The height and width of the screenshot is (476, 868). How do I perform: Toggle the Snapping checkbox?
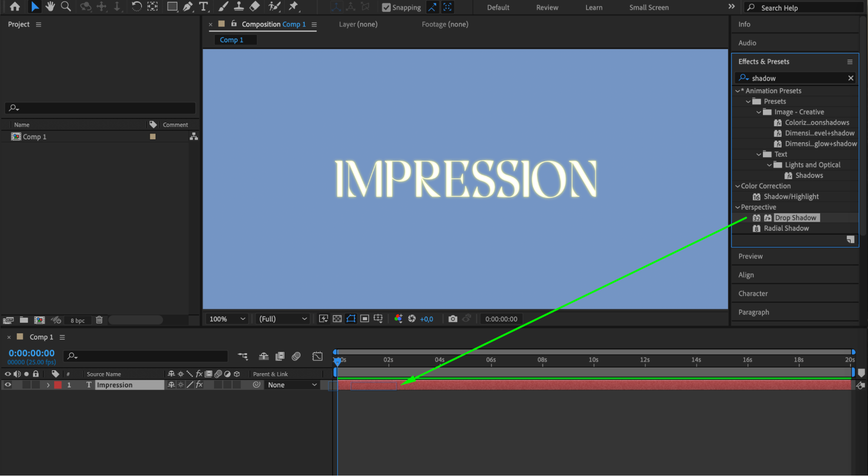pos(386,7)
